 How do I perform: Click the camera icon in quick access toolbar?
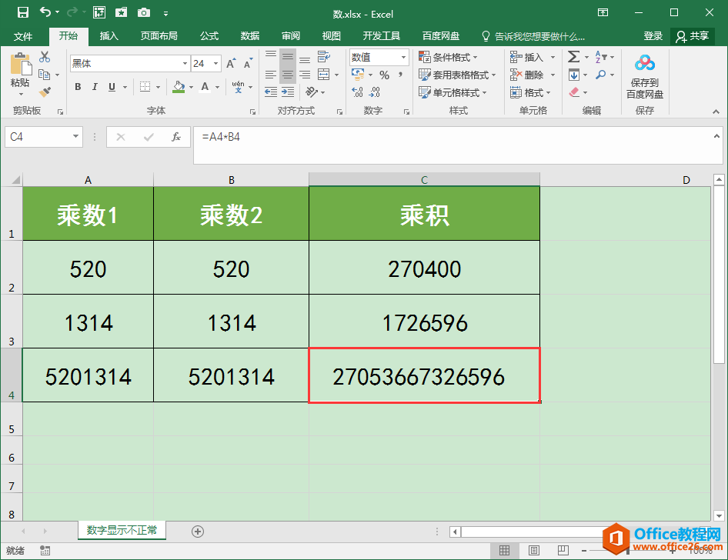pos(143,12)
